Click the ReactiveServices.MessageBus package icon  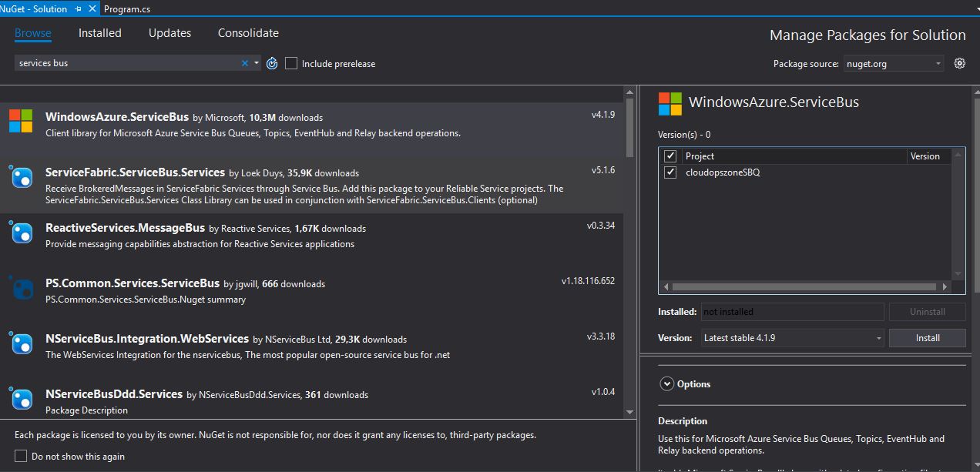[x=21, y=232]
